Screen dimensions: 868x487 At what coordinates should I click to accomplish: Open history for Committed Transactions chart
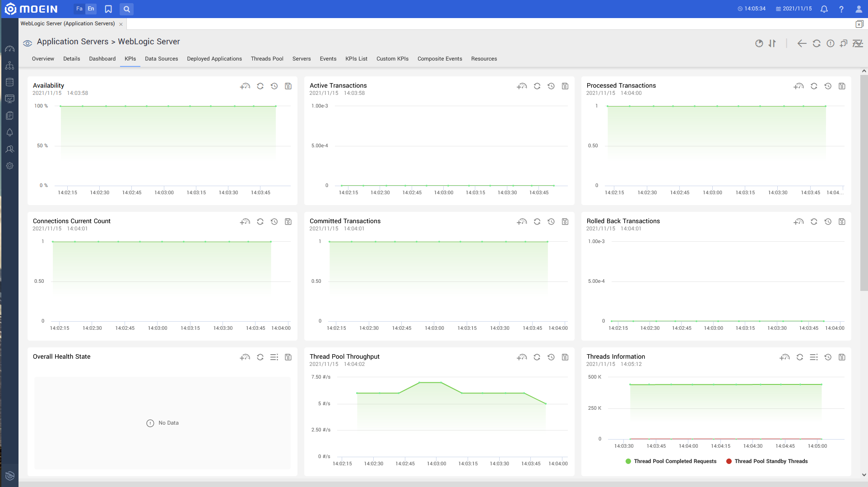pos(551,221)
